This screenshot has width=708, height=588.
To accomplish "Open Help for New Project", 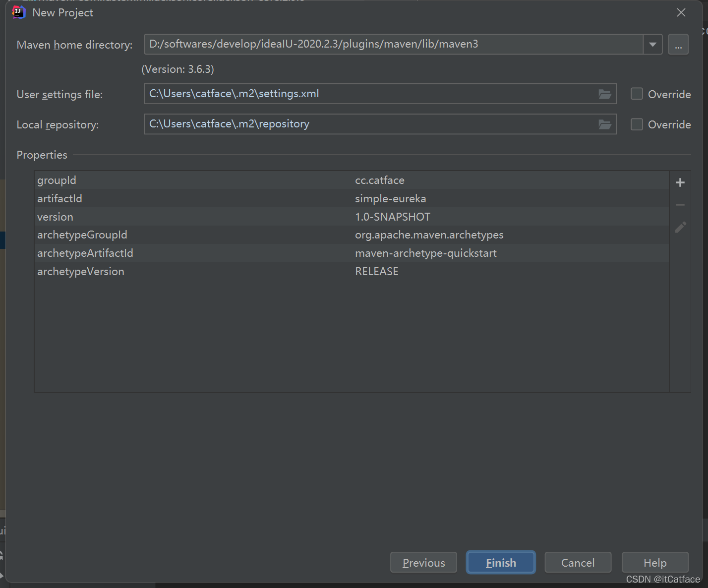I will (x=655, y=563).
